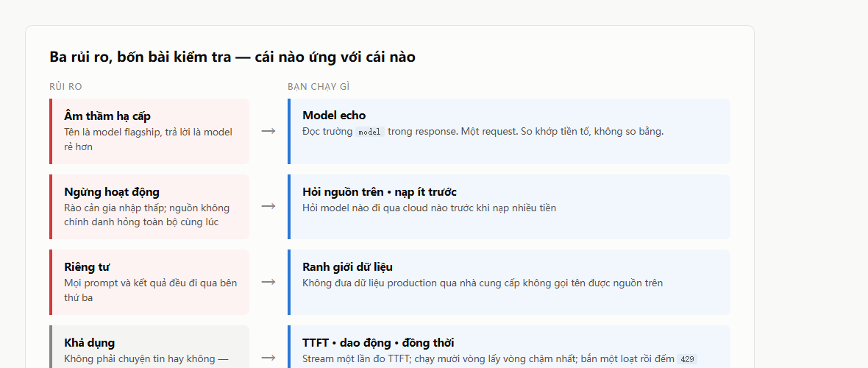The image size is (868, 368).
Task: Select the 'Riêng tư' risk title
Action: [x=87, y=267]
